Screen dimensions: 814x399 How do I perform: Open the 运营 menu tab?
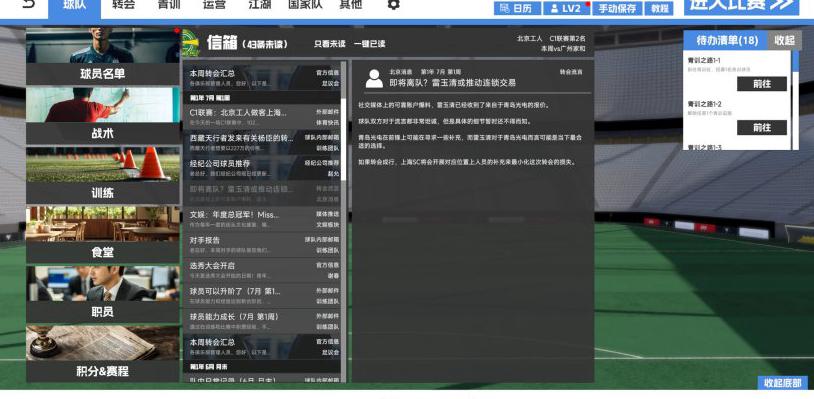(x=214, y=5)
